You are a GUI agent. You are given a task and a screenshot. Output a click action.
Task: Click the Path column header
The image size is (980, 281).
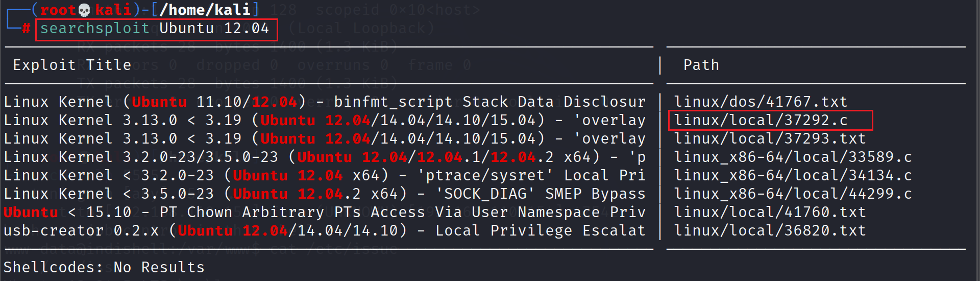[701, 65]
